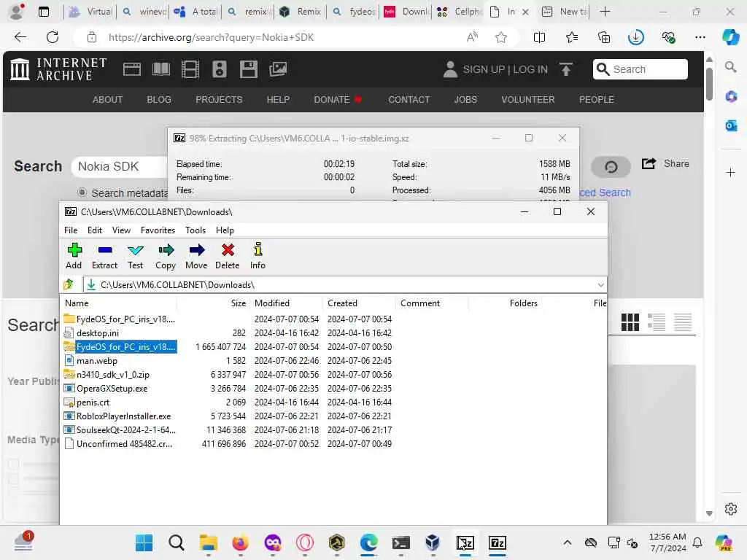The height and width of the screenshot is (560, 747).
Task: Switch to the New tab browser tab
Action: (x=565, y=12)
